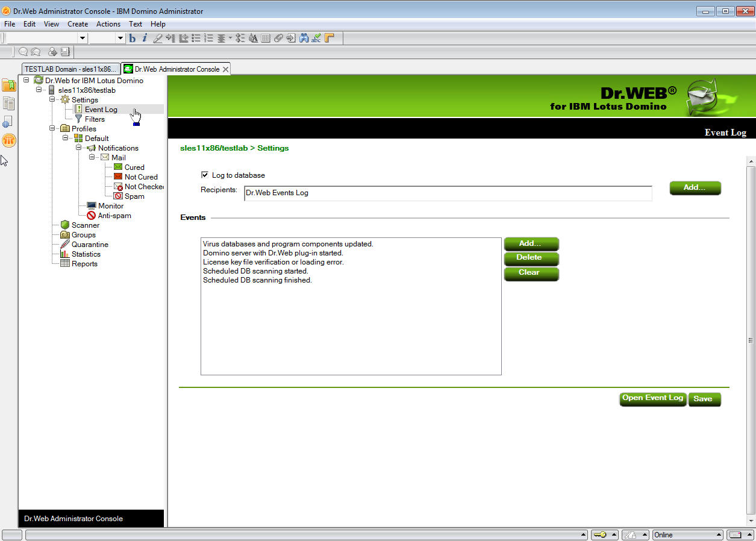Open the folder bookmark icon in left sidebar
756x541 pixels.
[9, 85]
